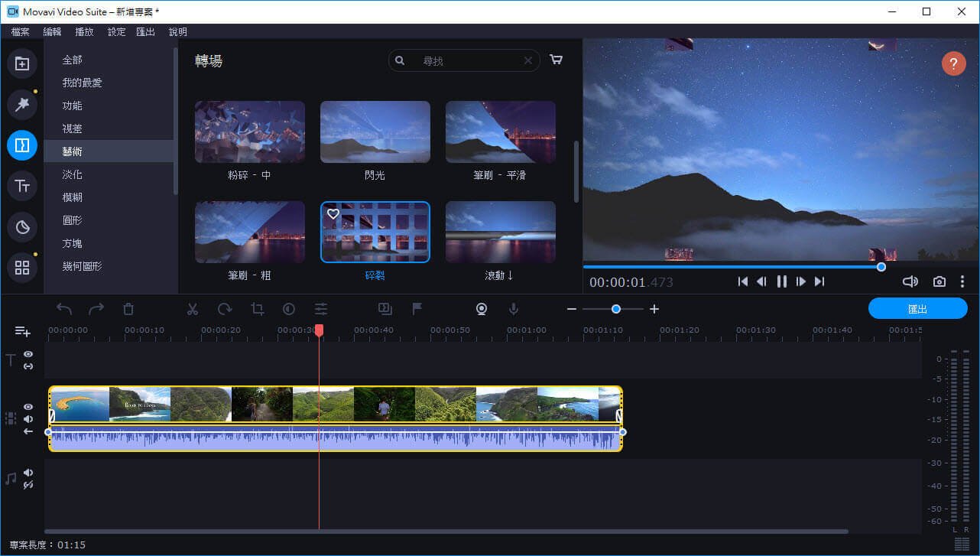Screen dimensions: 980x556
Task: Take a snapshot of the preview
Action: (939, 281)
